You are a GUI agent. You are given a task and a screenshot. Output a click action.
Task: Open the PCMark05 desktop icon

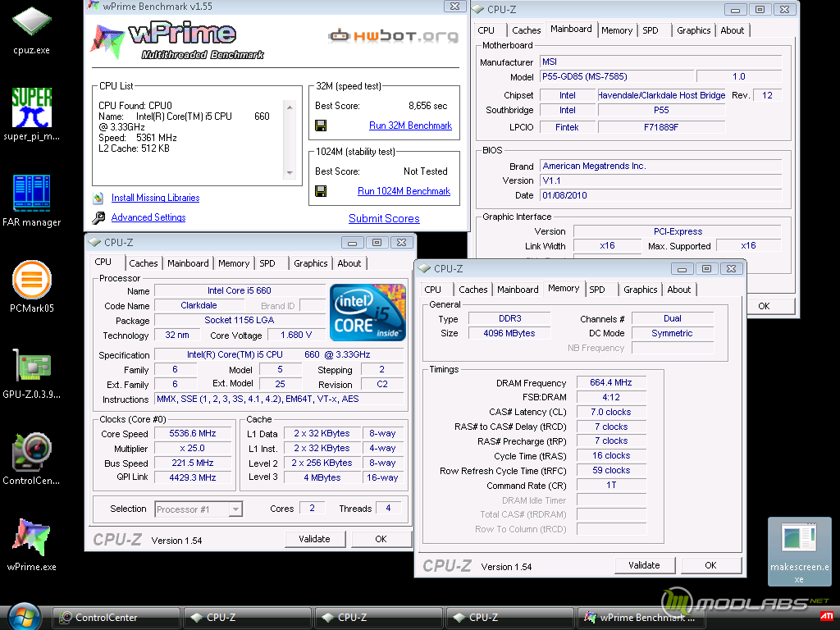coord(32,286)
